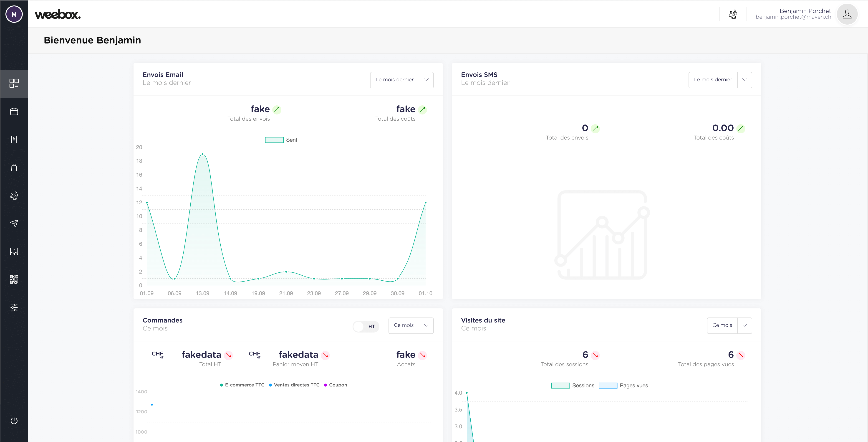Image resolution: width=868 pixels, height=442 pixels.
Task: Click the power logout icon at sidebar bottom
Action: 14,420
